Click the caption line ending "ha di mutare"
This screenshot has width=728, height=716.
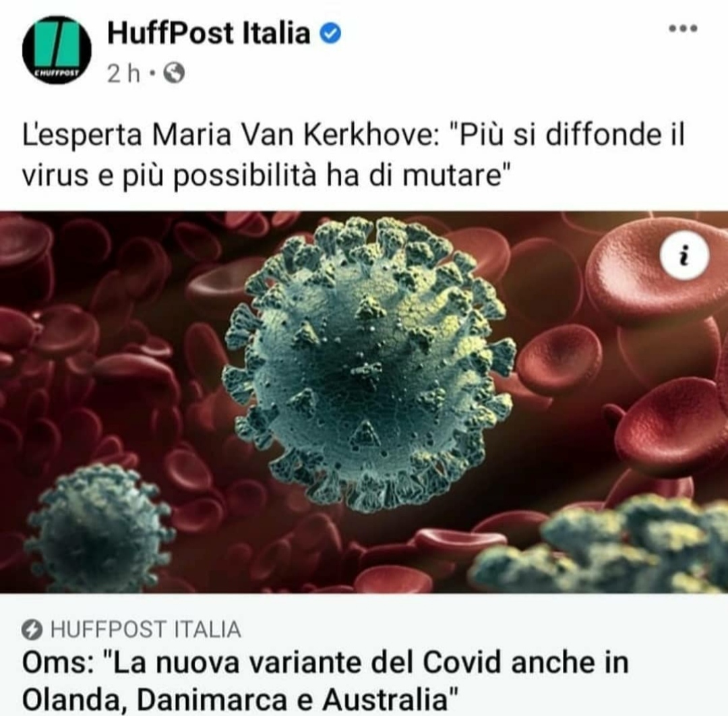266,175
